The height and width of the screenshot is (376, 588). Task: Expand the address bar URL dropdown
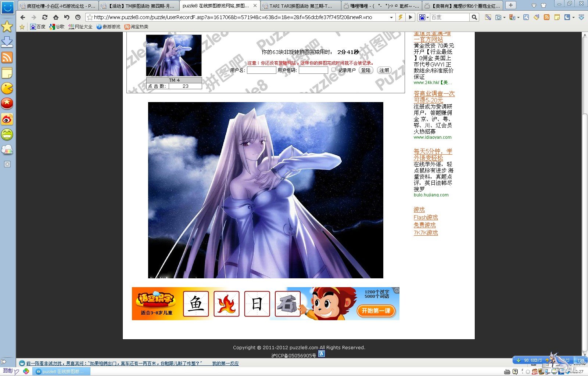[391, 17]
